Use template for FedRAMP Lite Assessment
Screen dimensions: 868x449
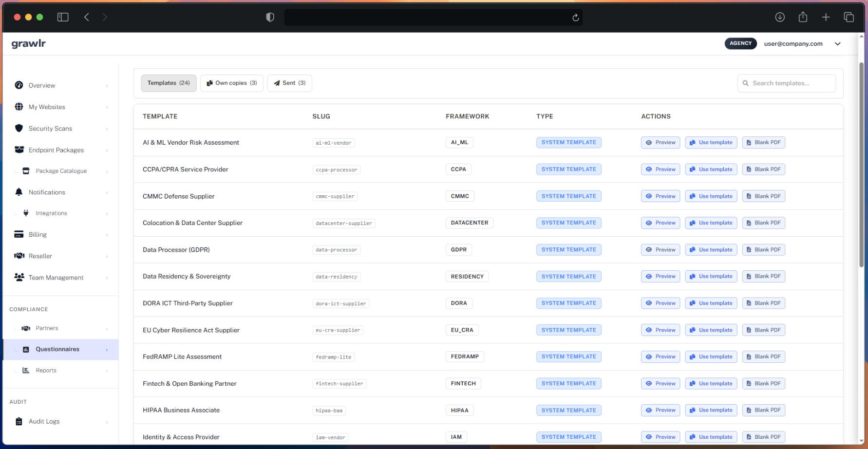711,356
